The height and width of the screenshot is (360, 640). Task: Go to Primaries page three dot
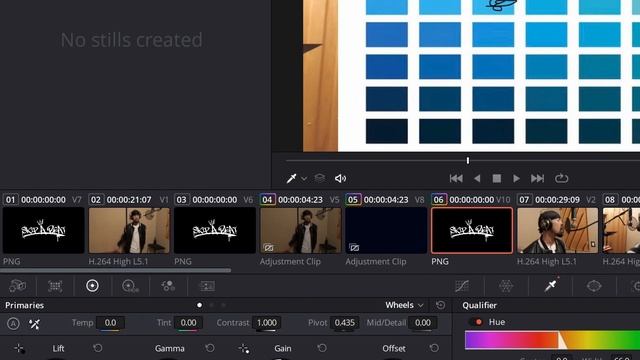tap(223, 305)
